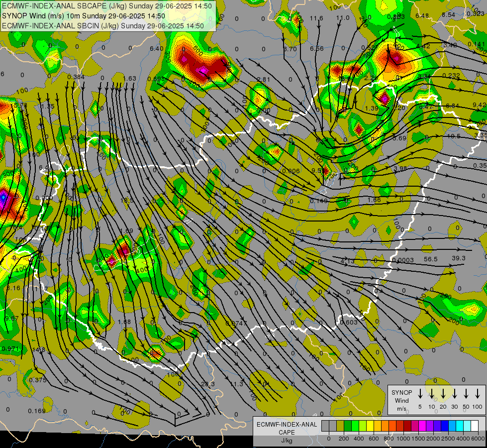Viewport: 487px width, 448px height.
Task: Select the pure yellow CAPE legend swatch
Action: (370, 426)
